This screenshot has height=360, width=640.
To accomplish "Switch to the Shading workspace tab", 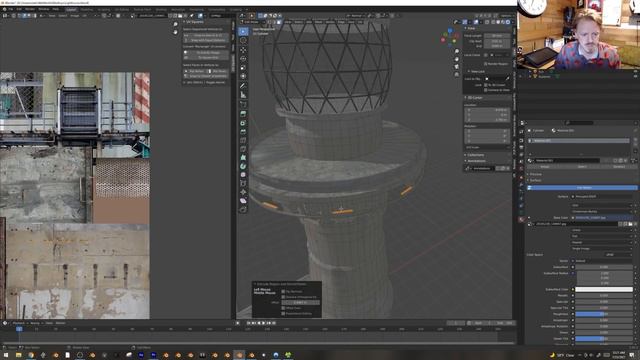I will point(161,9).
